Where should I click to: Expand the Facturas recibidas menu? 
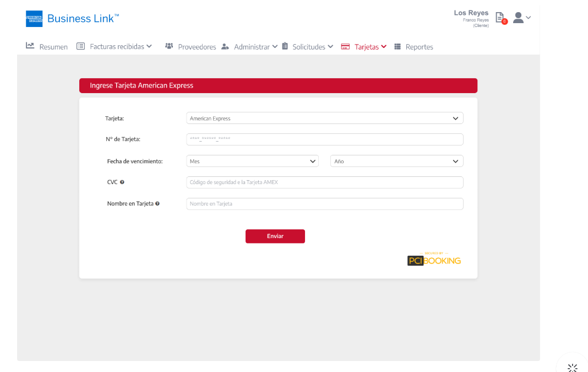(114, 47)
